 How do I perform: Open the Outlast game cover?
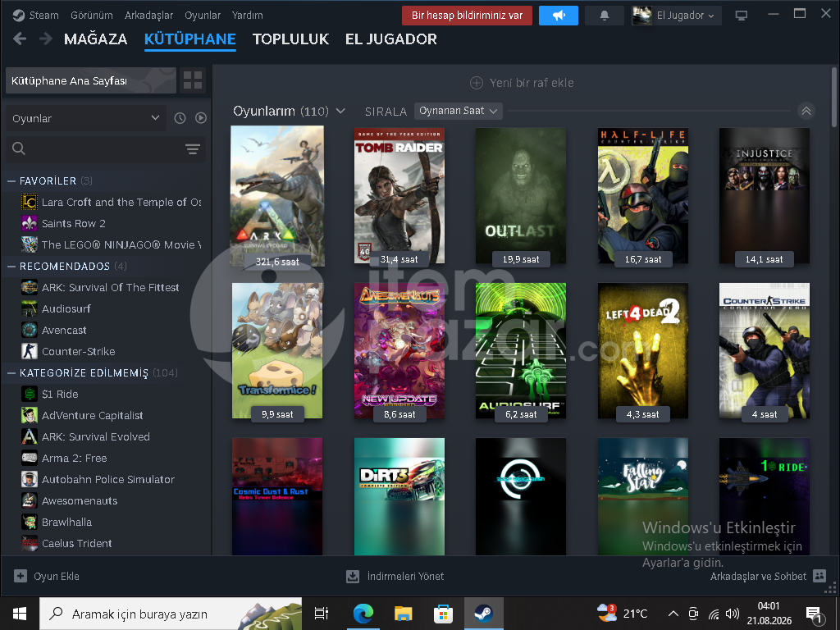tap(521, 195)
